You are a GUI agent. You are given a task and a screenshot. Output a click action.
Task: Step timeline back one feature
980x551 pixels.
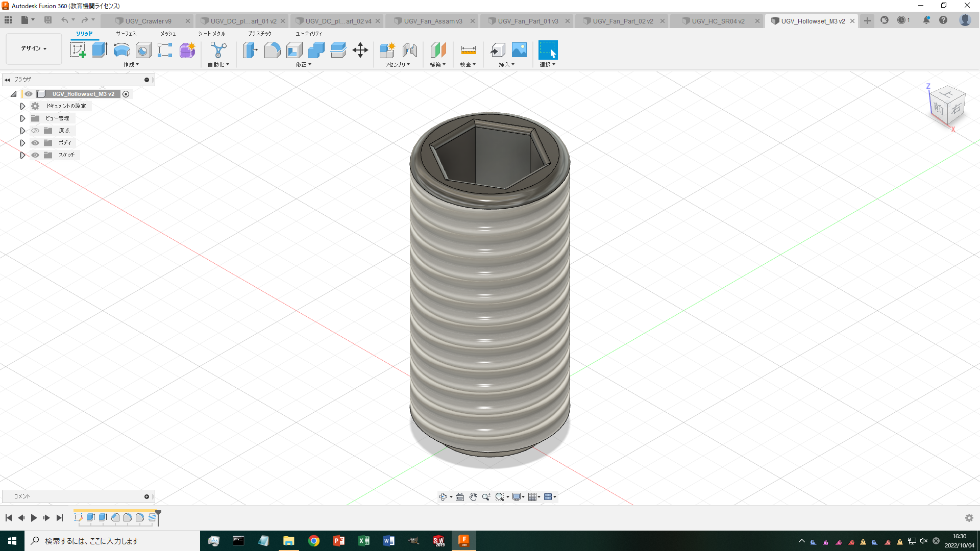point(21,518)
